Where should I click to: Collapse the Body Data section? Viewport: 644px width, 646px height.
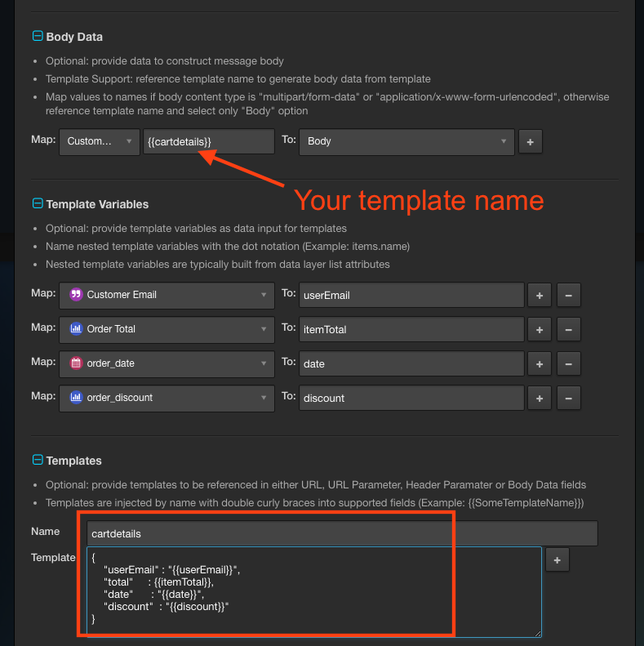(37, 37)
